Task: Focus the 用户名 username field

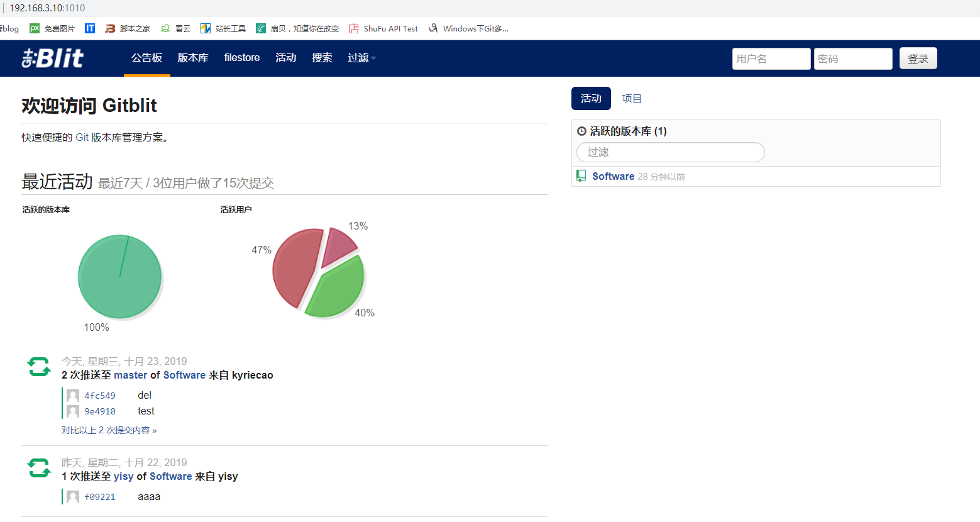Action: pyautogui.click(x=771, y=58)
